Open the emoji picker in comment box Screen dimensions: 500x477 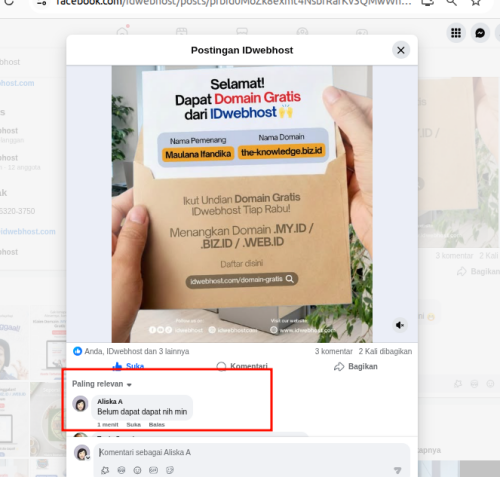coord(137,470)
